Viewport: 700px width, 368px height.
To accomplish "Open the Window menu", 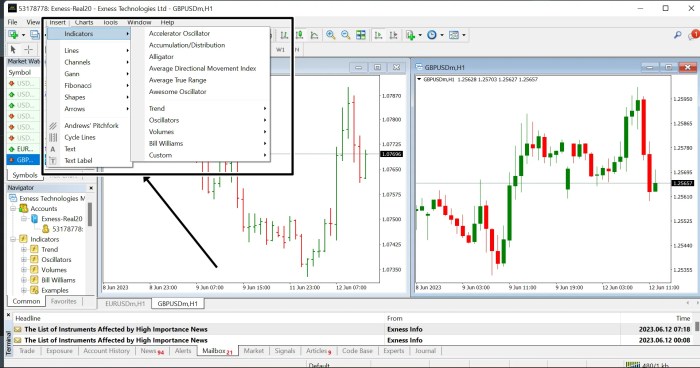I will (x=139, y=22).
